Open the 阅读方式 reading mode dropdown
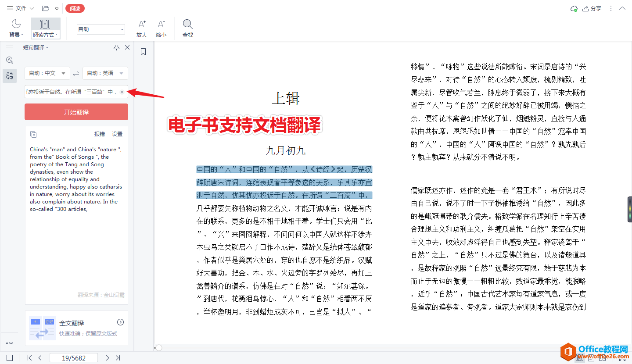This screenshot has height=364, width=632. coord(45,29)
